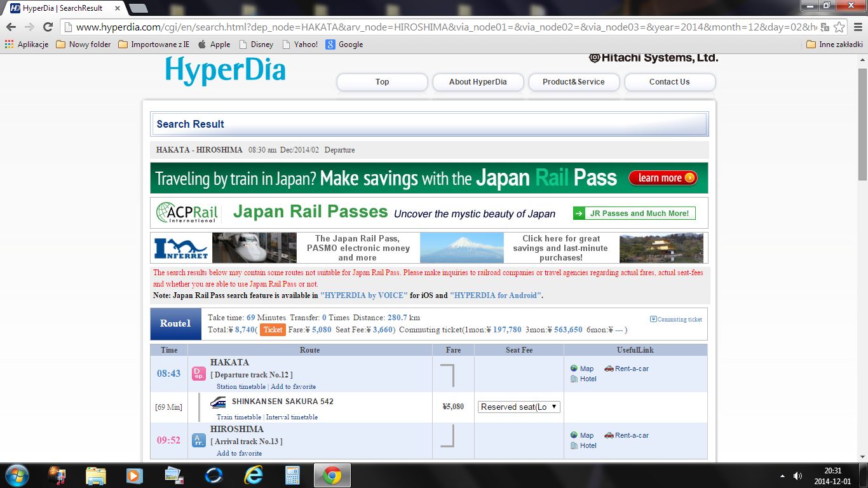The width and height of the screenshot is (868, 488).
Task: Click the Hiroshima Arr. arrival icon
Action: click(199, 440)
